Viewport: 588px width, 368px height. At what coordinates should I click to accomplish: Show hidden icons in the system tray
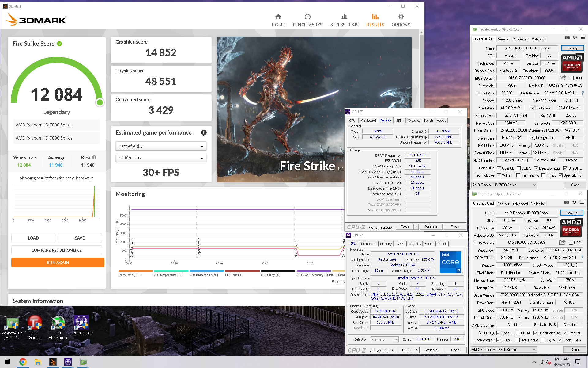click(x=534, y=362)
